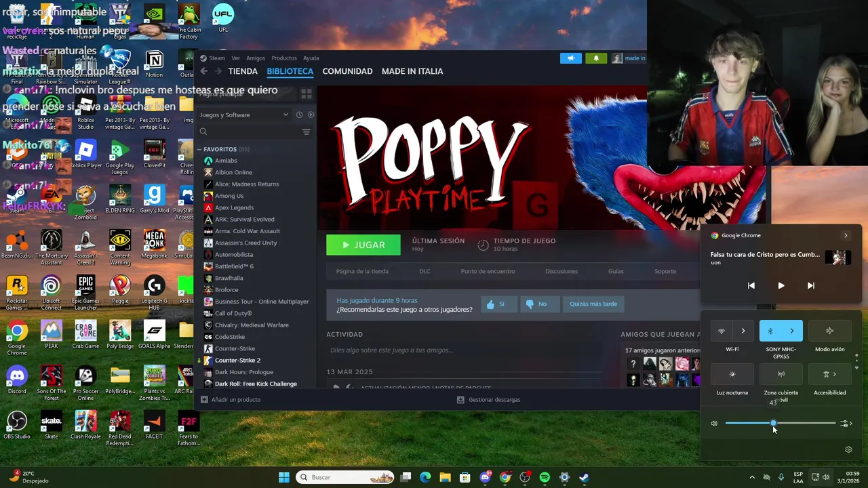Open the OBS Studio desktop shortcut
Viewport: 868px width, 488px height.
tap(17, 425)
